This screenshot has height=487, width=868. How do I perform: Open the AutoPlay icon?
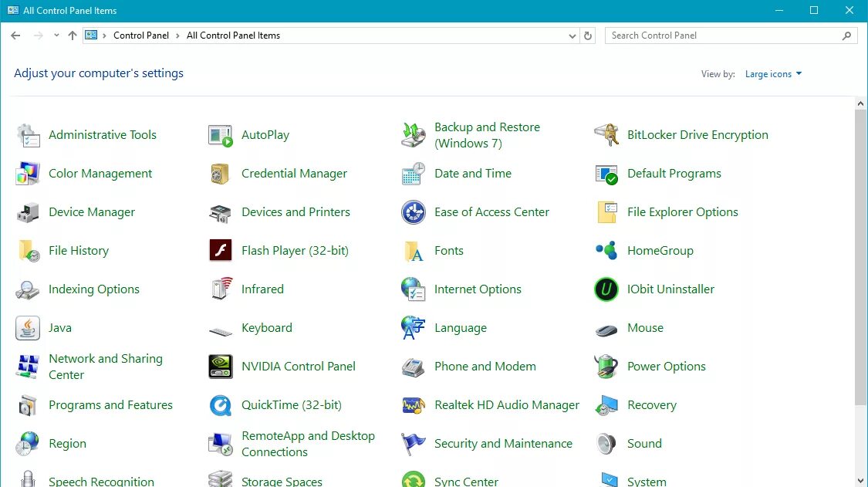(221, 135)
